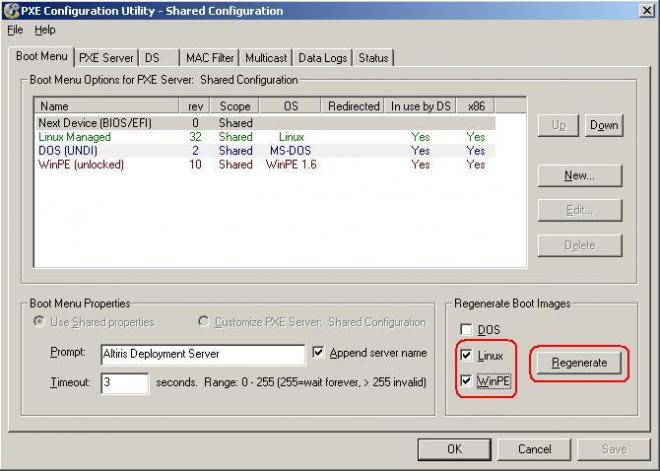Click the Cancel button
Screen dimensions: 660x471
pyautogui.click(x=535, y=449)
